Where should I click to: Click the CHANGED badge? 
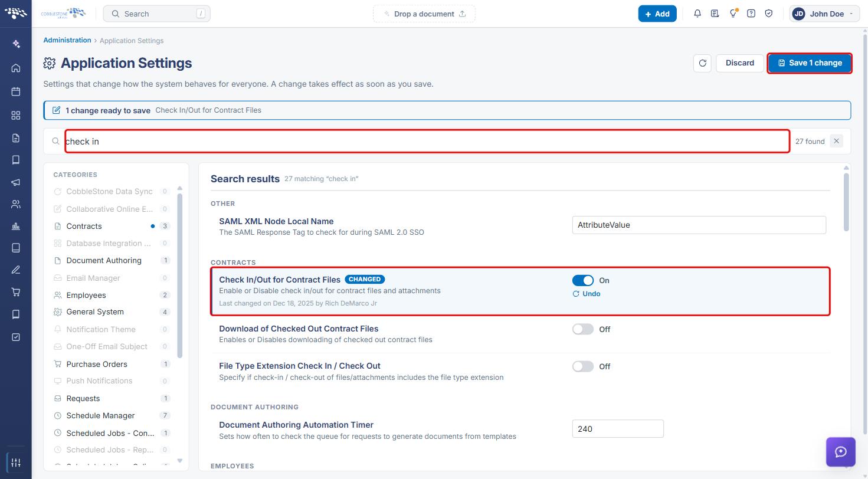365,279
